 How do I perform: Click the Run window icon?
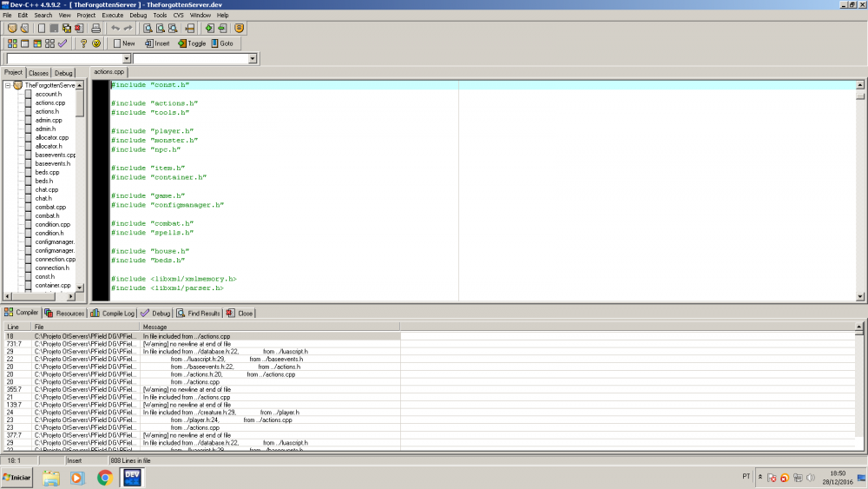pyautogui.click(x=25, y=43)
